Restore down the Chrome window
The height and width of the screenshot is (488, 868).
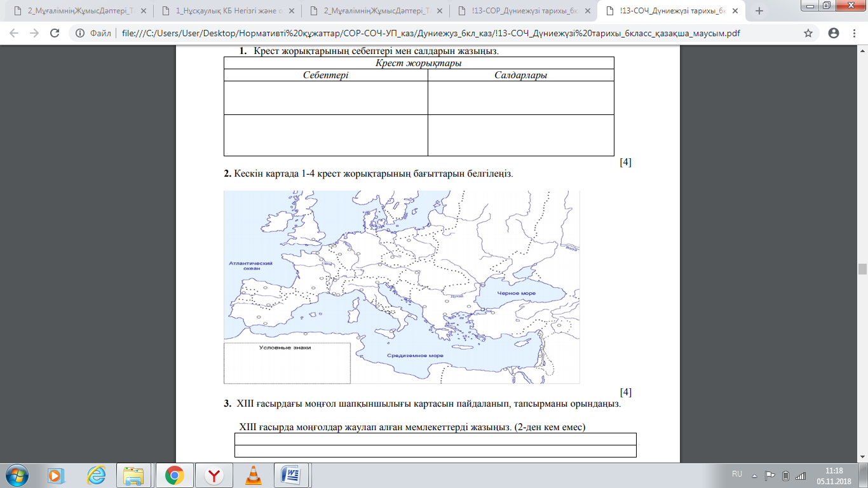[826, 6]
